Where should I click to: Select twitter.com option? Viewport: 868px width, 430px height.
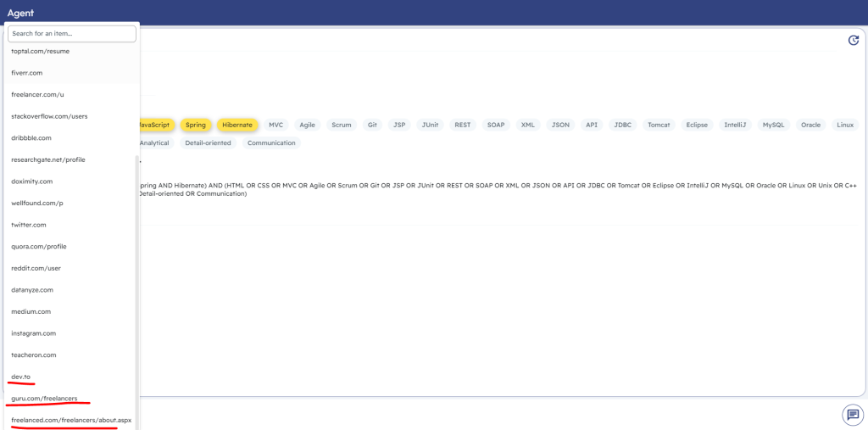[x=72, y=225]
